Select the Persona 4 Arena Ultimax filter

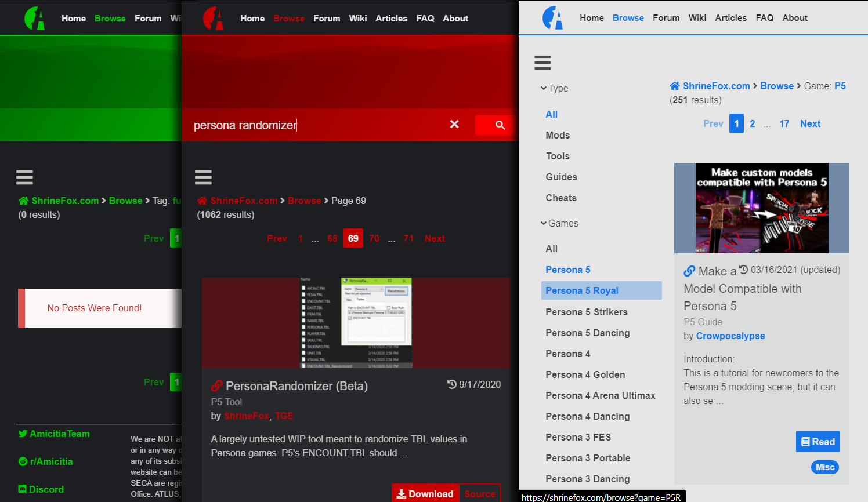click(601, 395)
